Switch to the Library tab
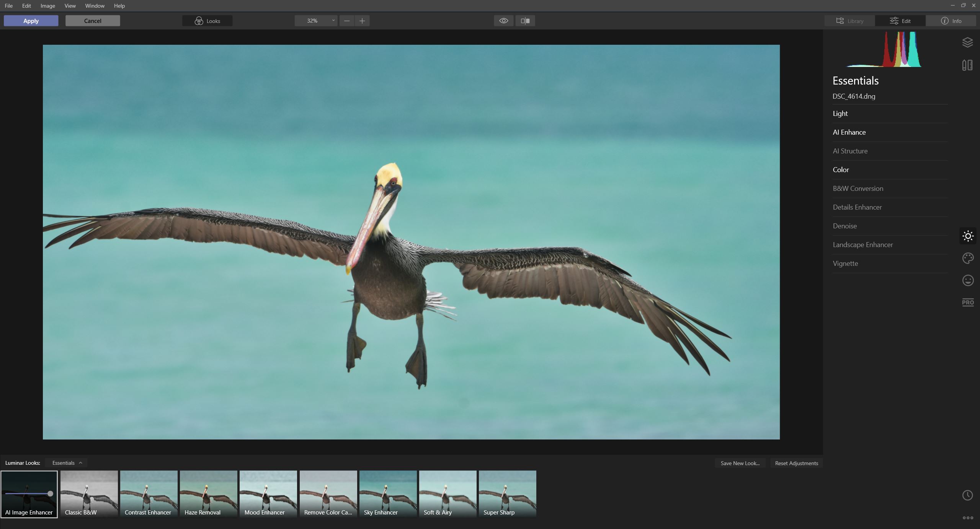 point(850,21)
